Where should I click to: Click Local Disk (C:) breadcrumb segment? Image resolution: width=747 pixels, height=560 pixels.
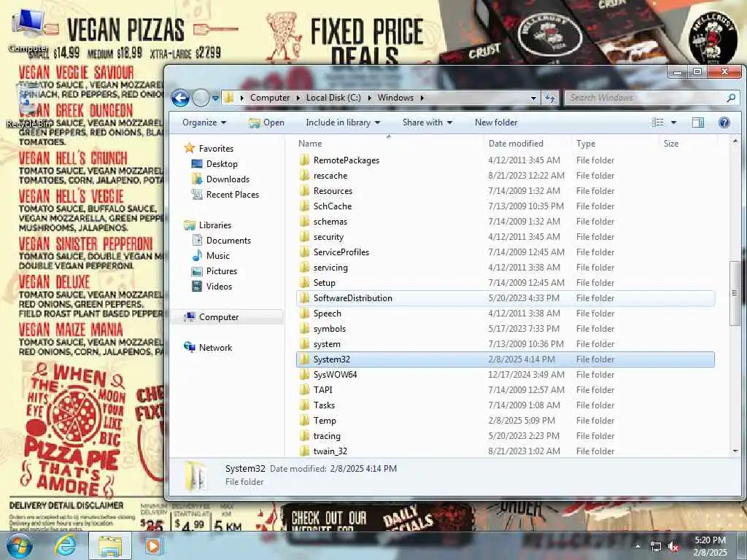pos(333,98)
